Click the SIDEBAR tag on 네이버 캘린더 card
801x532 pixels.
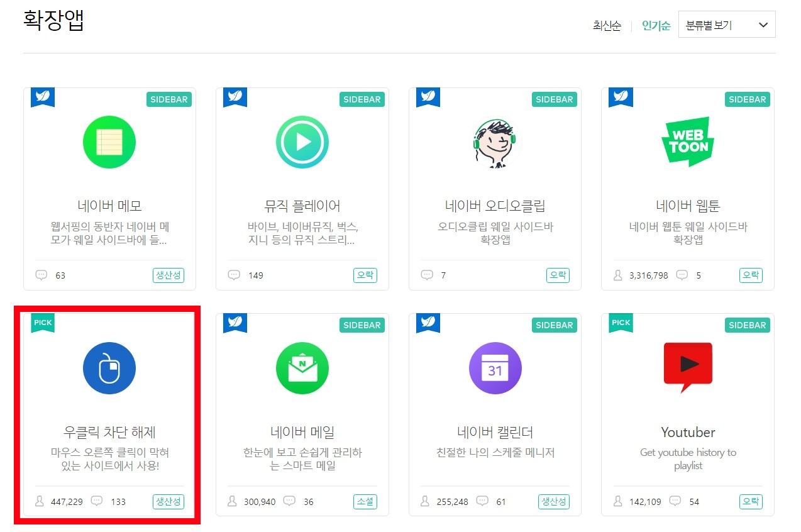pos(554,325)
